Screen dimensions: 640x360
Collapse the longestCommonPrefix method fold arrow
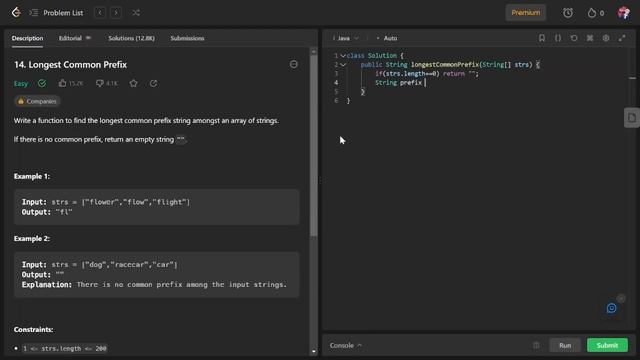[x=343, y=64]
